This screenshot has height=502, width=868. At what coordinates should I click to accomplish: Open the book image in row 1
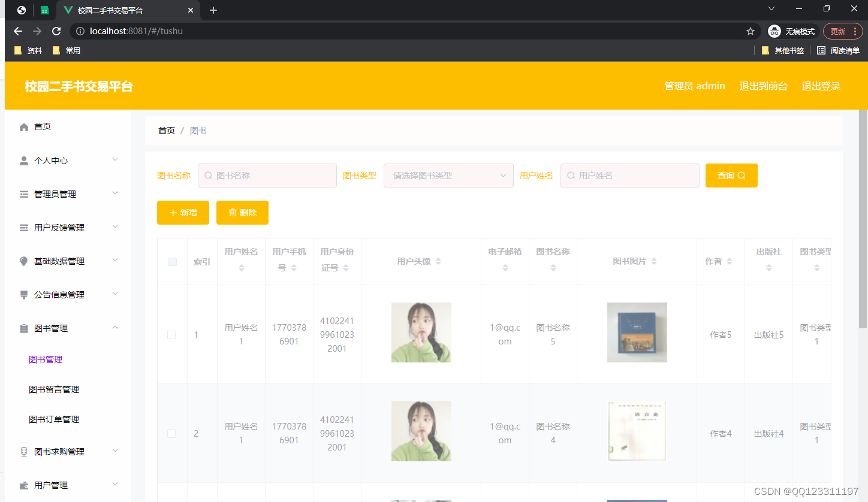click(x=637, y=332)
